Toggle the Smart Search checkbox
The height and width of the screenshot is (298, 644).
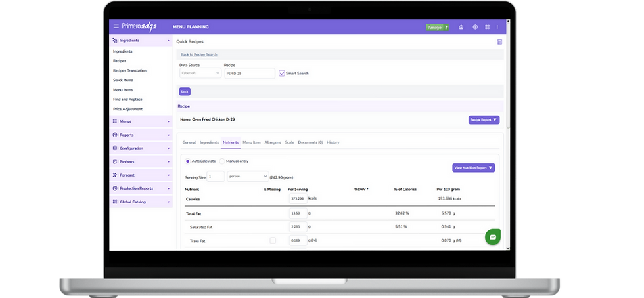tap(282, 73)
